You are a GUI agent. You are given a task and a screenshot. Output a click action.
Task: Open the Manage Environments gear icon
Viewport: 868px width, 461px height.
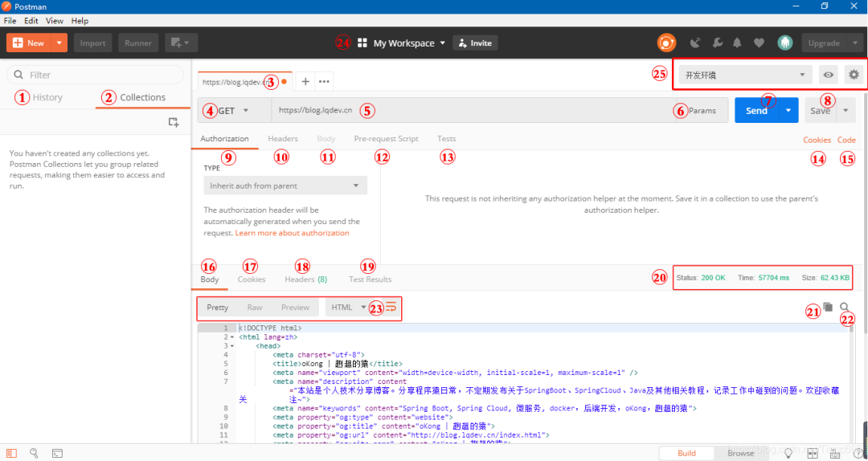click(854, 75)
